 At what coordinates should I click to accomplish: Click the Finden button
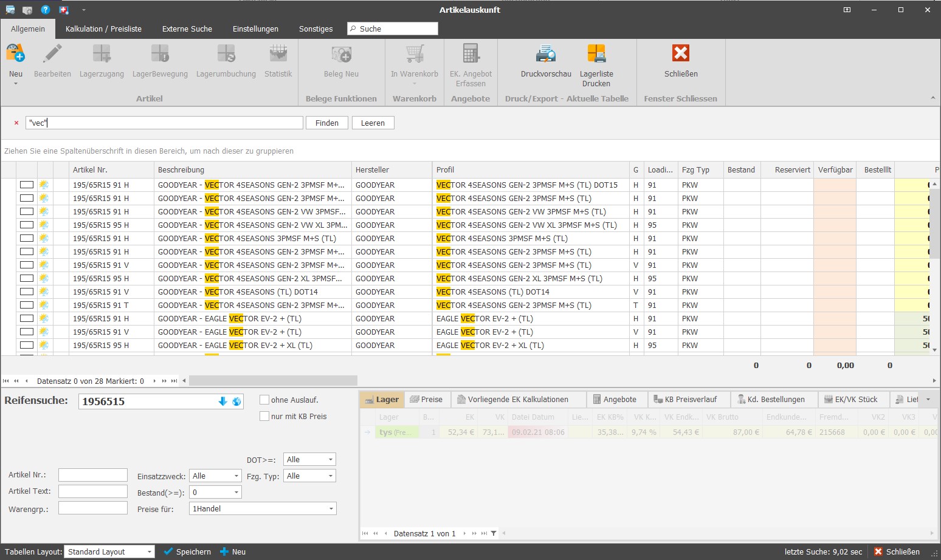pyautogui.click(x=327, y=123)
